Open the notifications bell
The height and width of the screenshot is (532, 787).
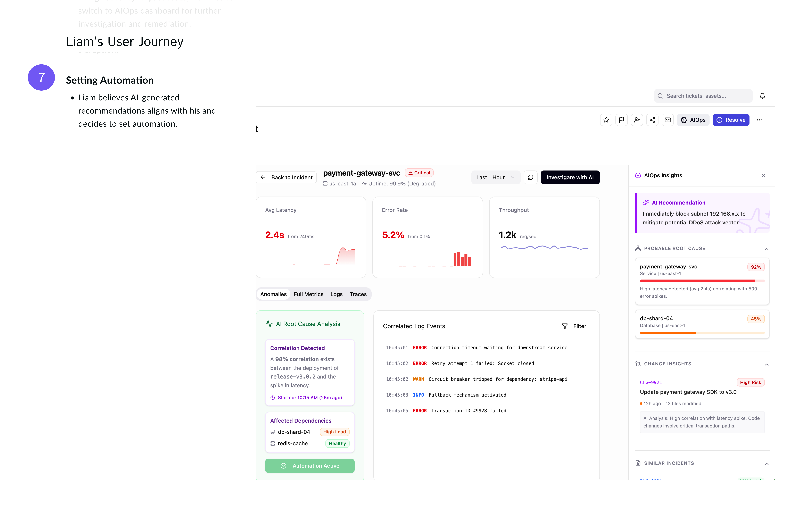(x=762, y=96)
